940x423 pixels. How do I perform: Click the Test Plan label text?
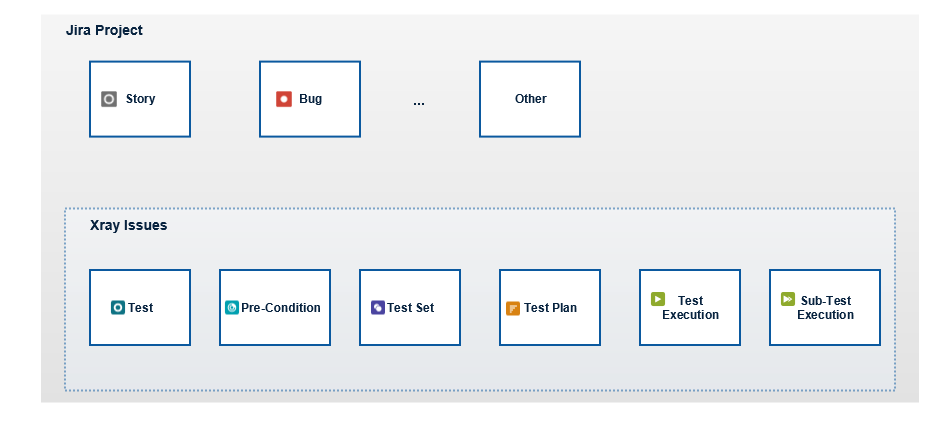550,308
